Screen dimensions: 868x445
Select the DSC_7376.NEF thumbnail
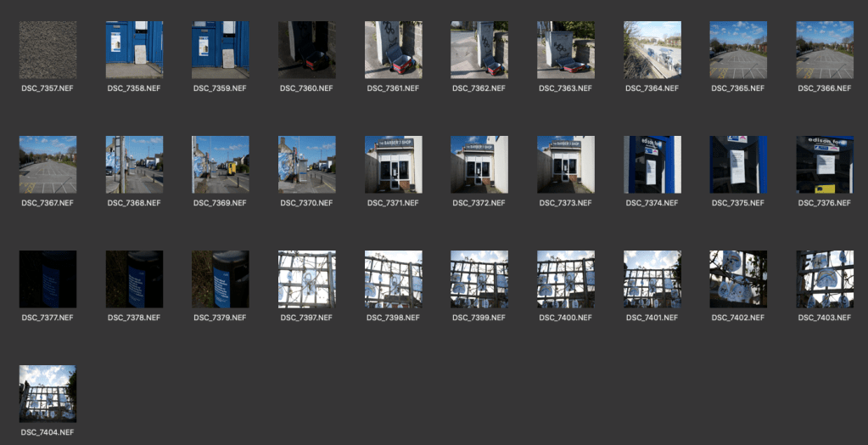824,165
